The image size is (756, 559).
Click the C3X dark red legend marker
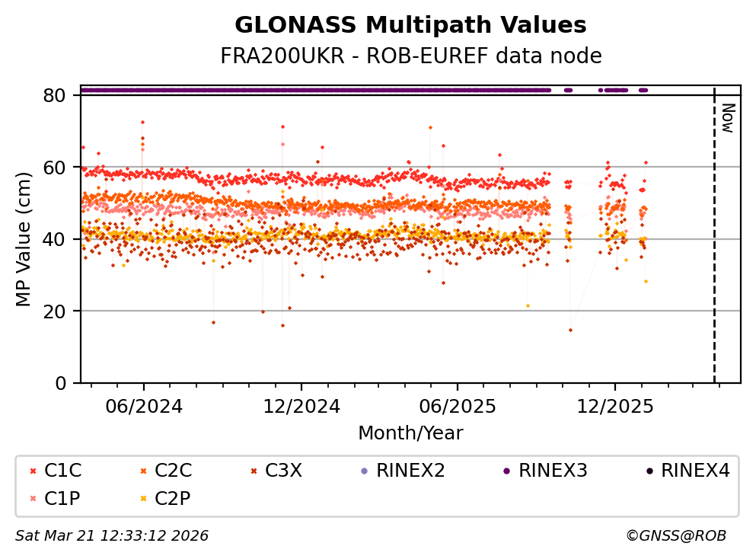(254, 471)
